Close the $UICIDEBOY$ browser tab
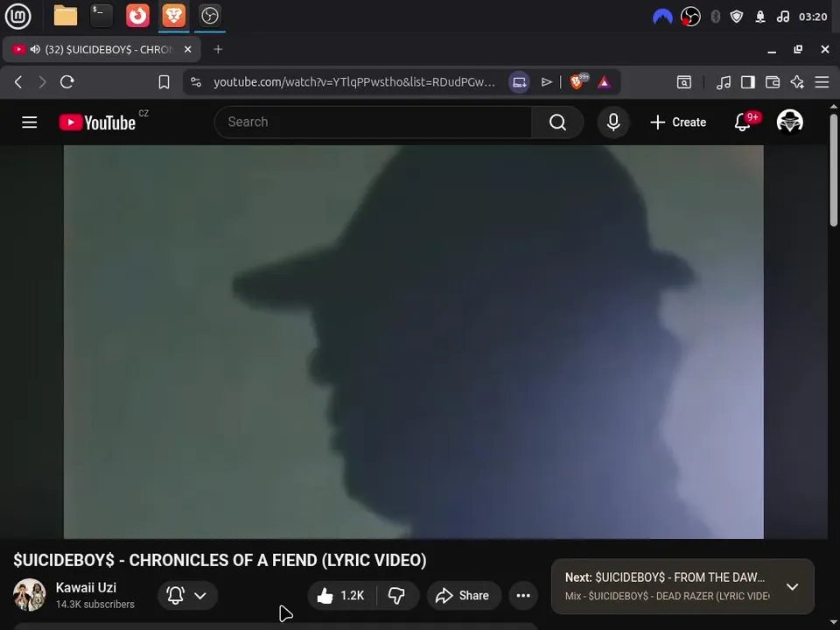The image size is (840, 630). [188, 49]
